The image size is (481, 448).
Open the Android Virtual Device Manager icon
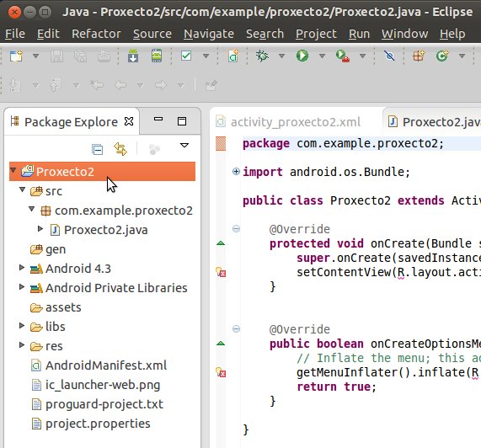[x=157, y=56]
